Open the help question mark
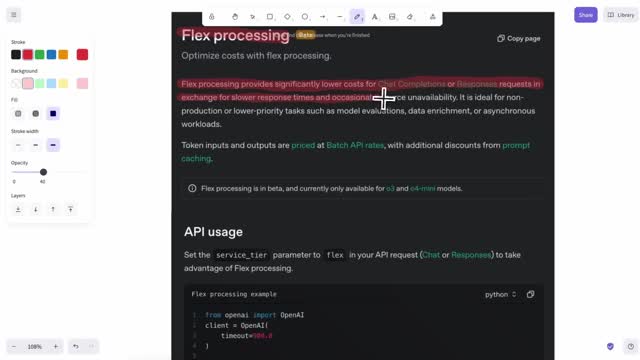The image size is (640, 360). (x=631, y=347)
